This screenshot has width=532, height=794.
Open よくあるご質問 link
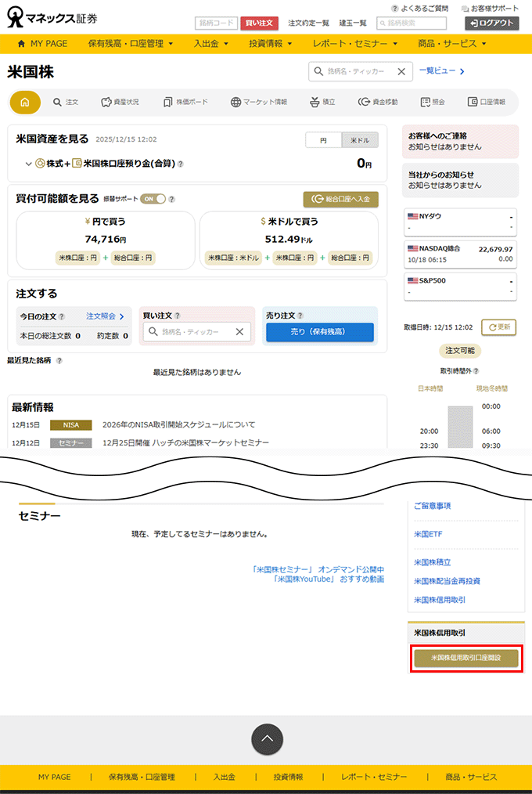(x=420, y=9)
